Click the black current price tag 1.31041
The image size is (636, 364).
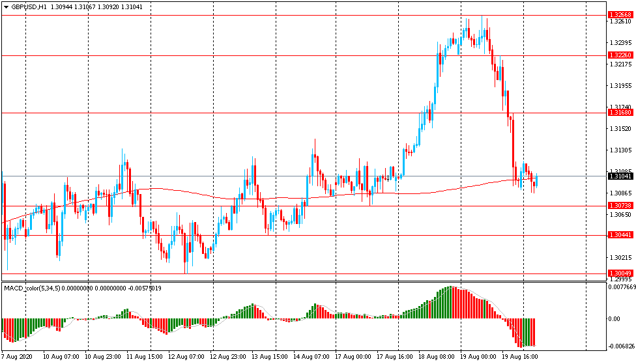(620, 176)
